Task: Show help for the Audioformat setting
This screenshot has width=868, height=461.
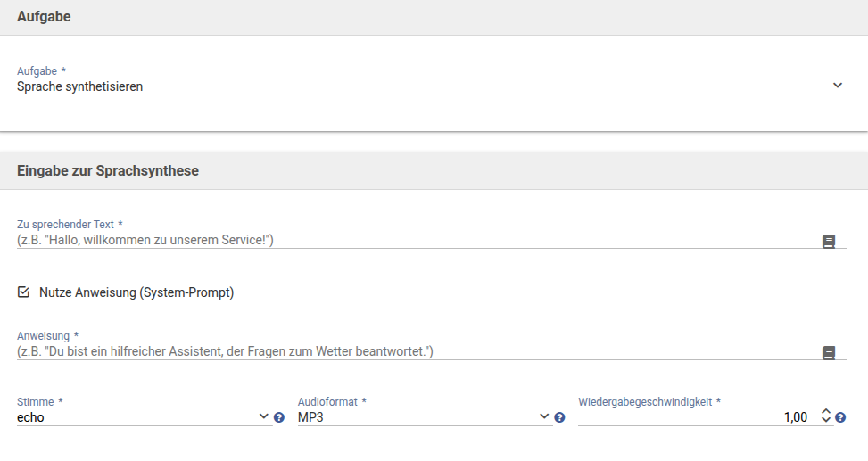Action: (x=559, y=417)
